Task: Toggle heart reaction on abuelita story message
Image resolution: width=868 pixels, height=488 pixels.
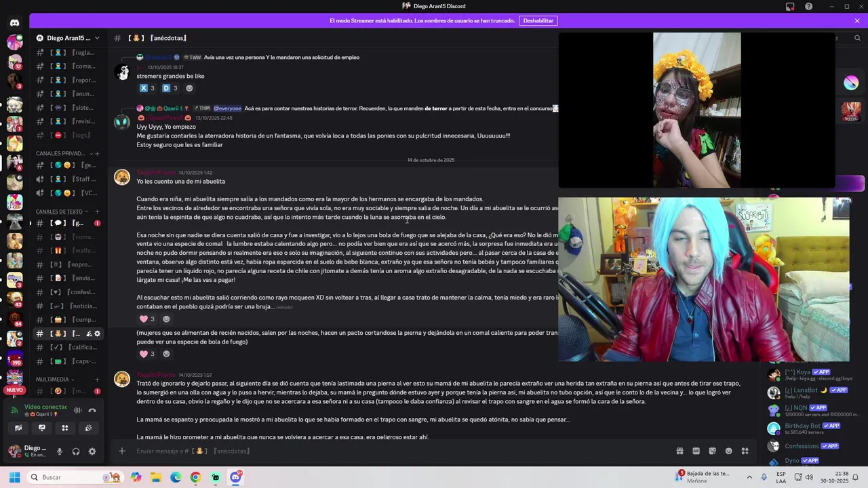Action: [147, 319]
